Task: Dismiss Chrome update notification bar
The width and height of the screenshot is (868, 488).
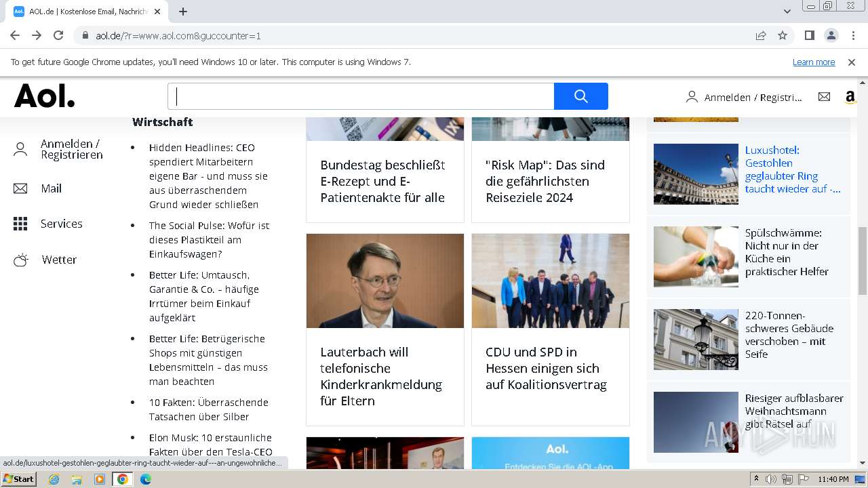Action: (x=852, y=62)
